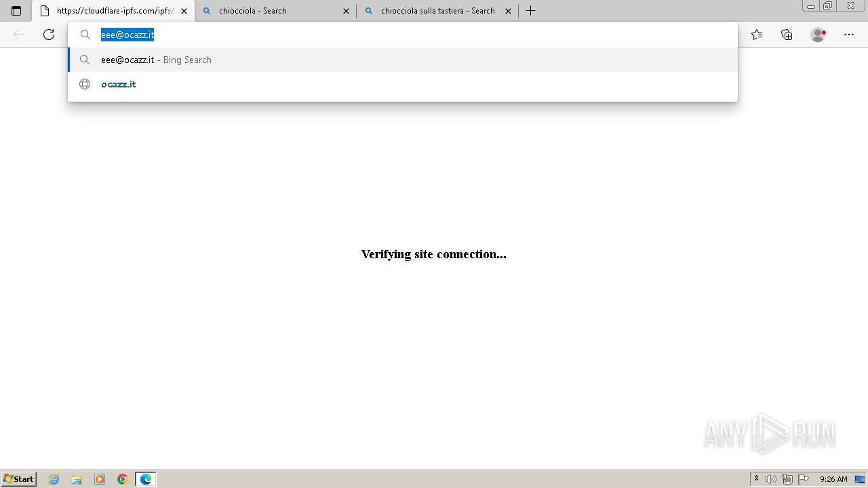Show hidden system tray icons
Image resolution: width=868 pixels, height=488 pixels.
(757, 479)
